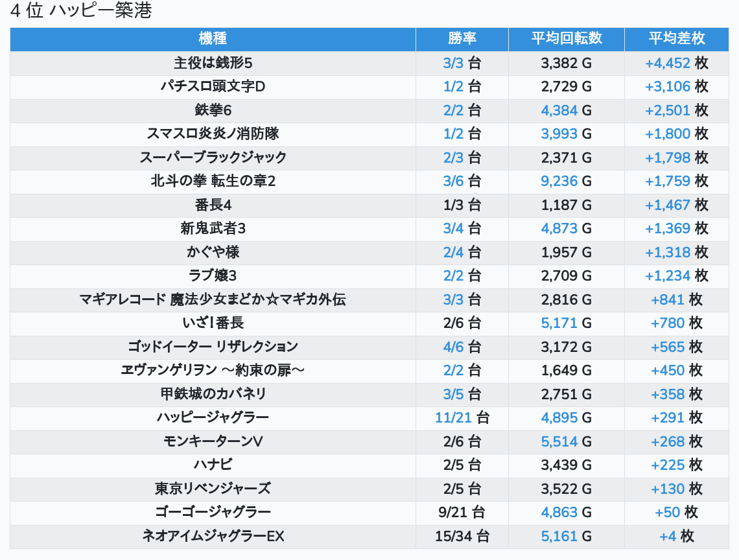739x560 pixels.
Task: Click the ハッピージャグラー machine name
Action: pyautogui.click(x=213, y=417)
